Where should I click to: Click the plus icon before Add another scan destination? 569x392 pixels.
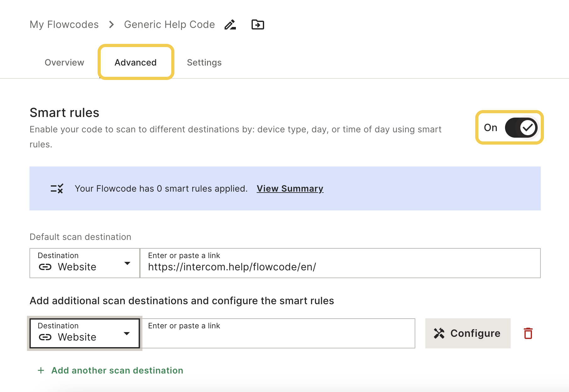click(x=41, y=370)
